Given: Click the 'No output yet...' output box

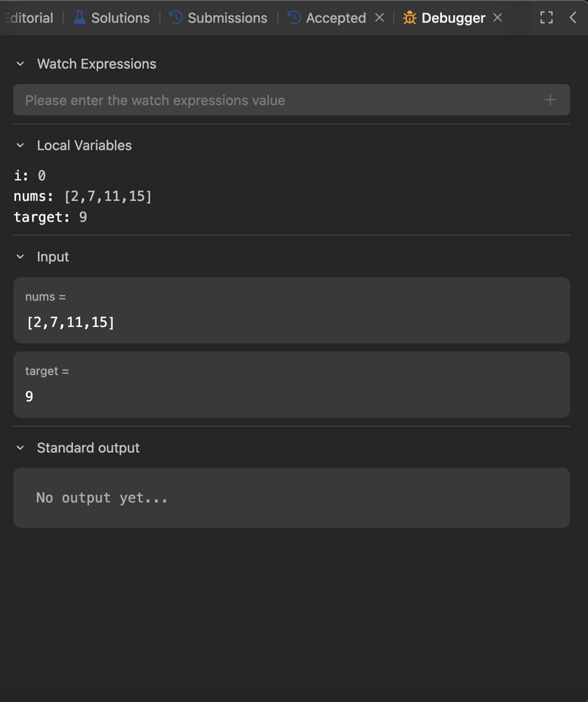Looking at the screenshot, I should pos(291,498).
